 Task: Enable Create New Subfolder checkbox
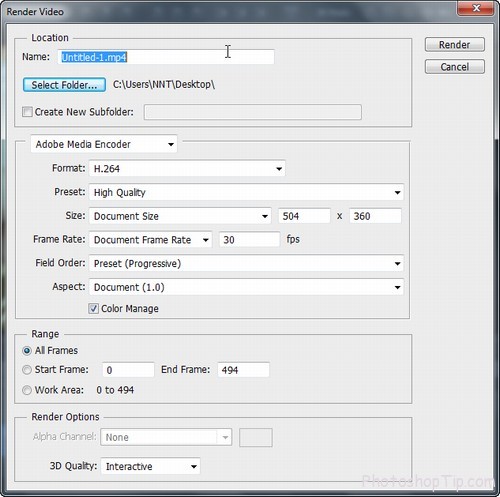(x=27, y=112)
